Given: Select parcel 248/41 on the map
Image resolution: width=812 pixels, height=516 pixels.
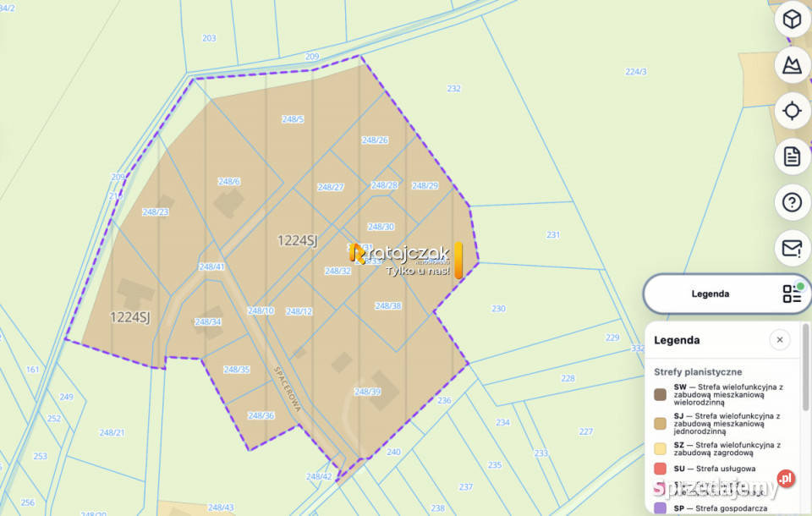Looking at the screenshot, I should 211,266.
